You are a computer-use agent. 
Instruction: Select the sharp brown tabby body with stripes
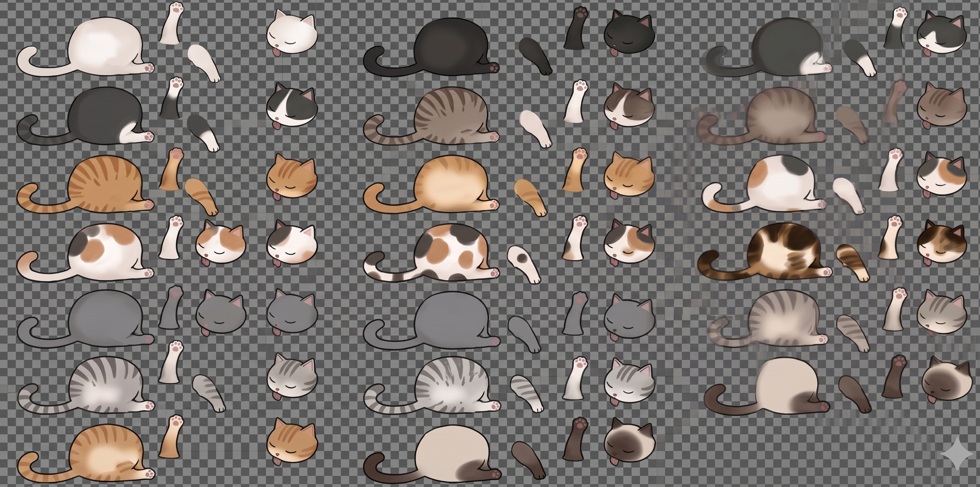431,116
